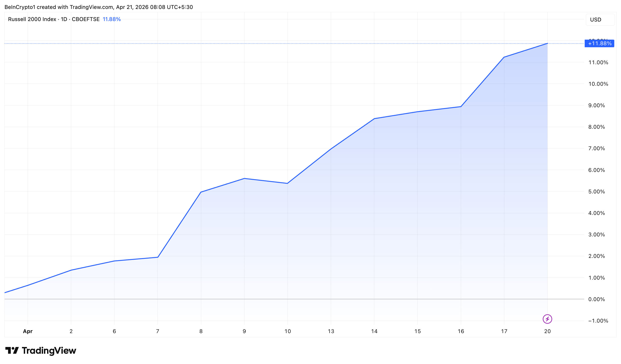The width and height of the screenshot is (621, 364).
Task: Click the 20 label on the date axis
Action: click(x=547, y=331)
